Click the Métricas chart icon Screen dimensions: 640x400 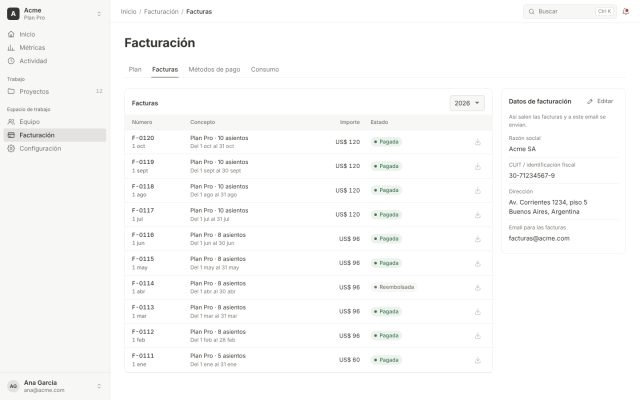tap(11, 48)
